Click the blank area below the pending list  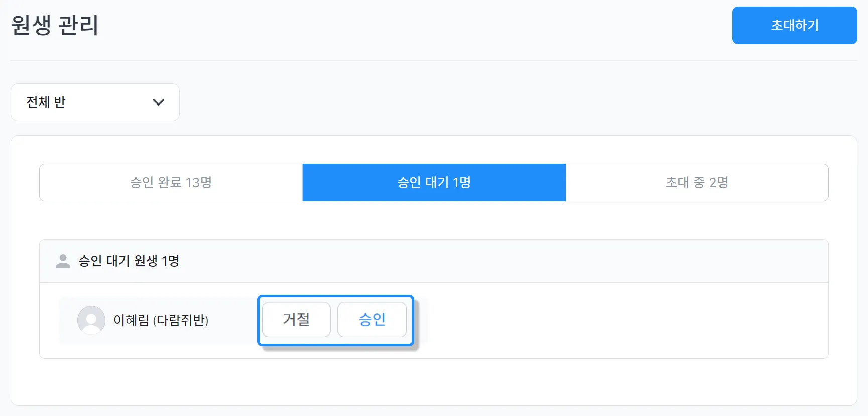point(434,382)
